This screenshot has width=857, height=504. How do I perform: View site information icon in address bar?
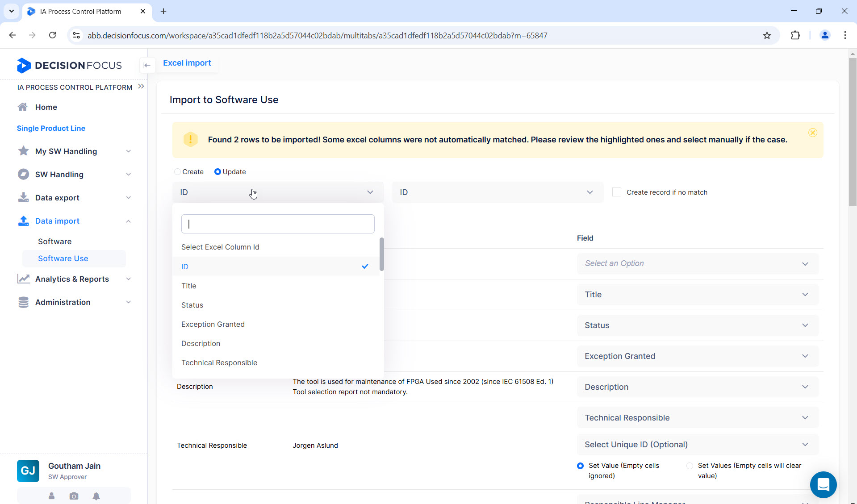76,35
